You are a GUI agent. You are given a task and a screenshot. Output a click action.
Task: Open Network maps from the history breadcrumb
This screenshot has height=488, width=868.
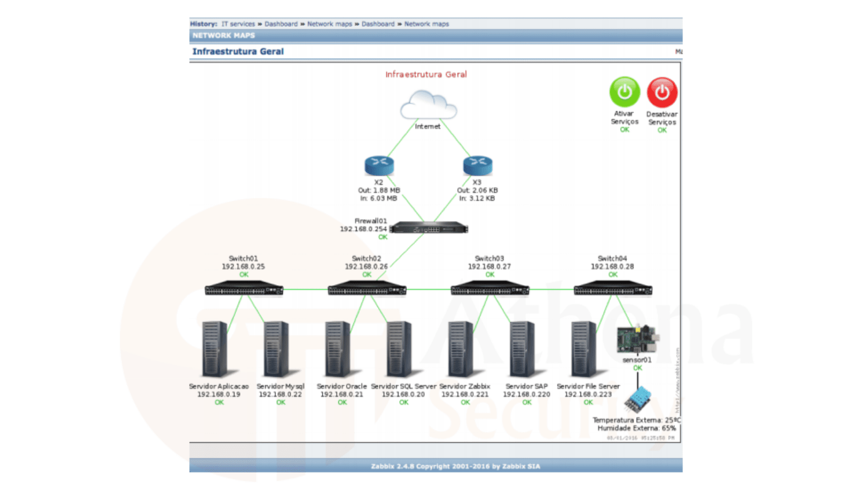(329, 24)
